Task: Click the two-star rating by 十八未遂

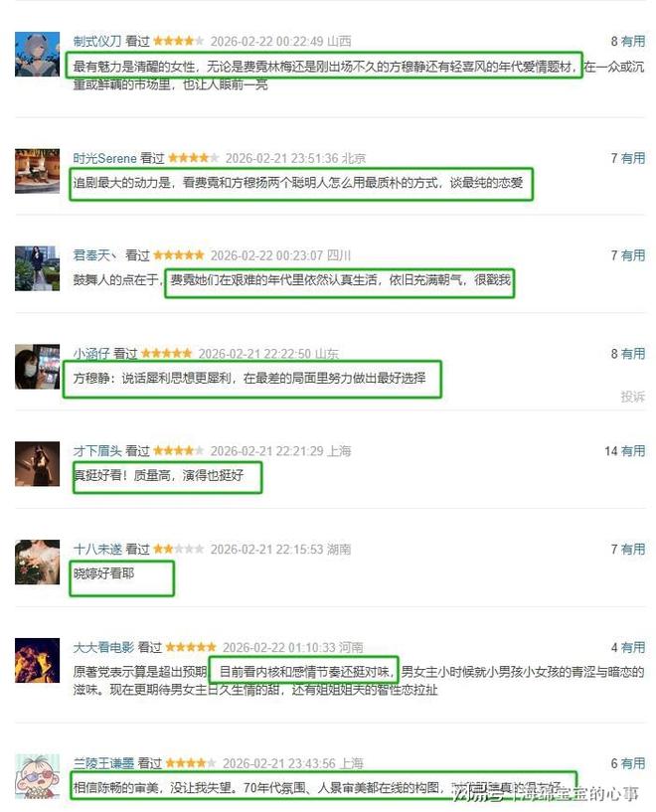Action: coord(179,549)
